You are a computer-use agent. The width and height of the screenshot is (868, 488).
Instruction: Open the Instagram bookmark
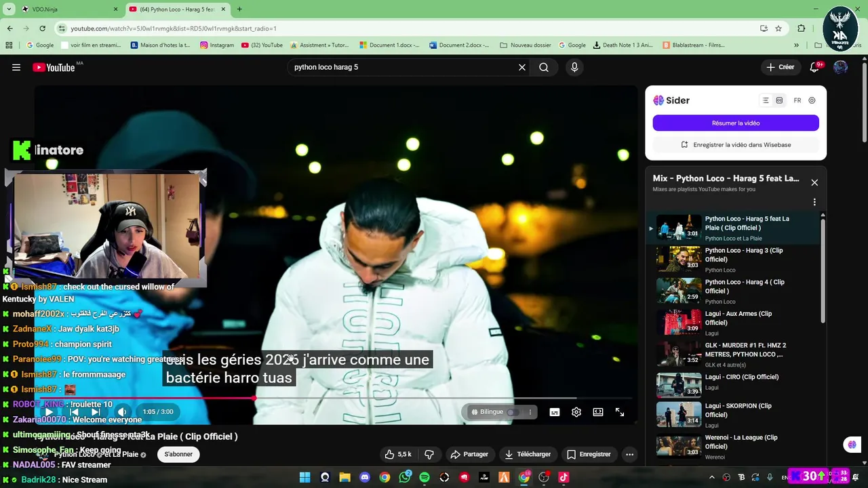pos(217,45)
